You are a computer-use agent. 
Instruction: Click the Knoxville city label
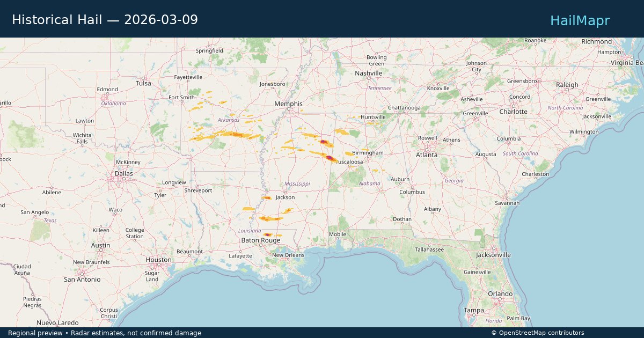tap(438, 89)
